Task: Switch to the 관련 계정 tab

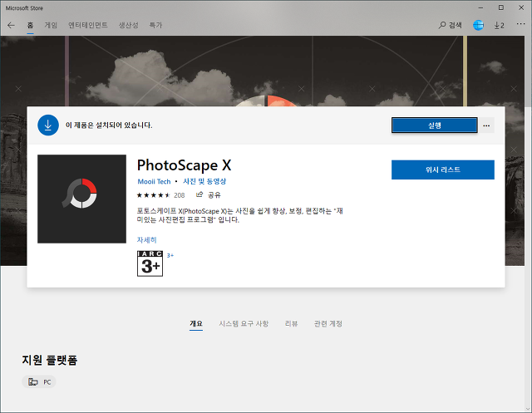Action: click(x=328, y=323)
